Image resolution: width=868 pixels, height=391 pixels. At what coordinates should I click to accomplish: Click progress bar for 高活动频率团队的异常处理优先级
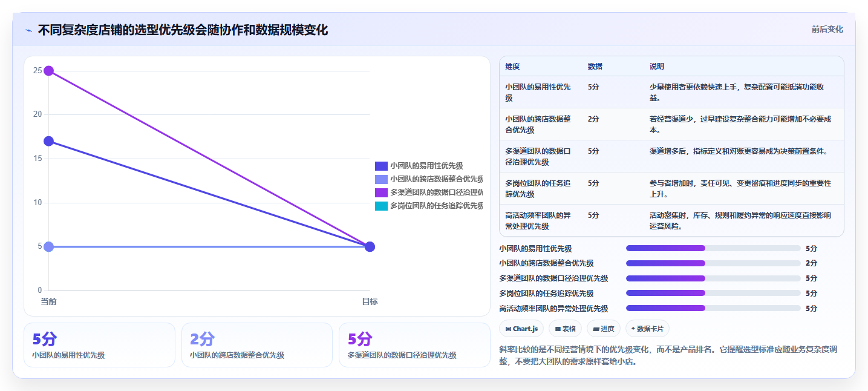tap(713, 308)
